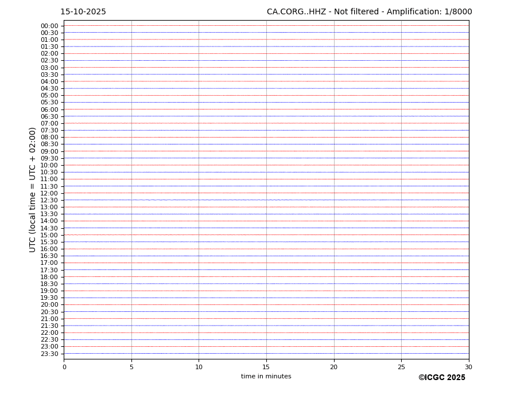Select the 23:30 time row label
Screen dimensions: 532x399
[x=49, y=354]
